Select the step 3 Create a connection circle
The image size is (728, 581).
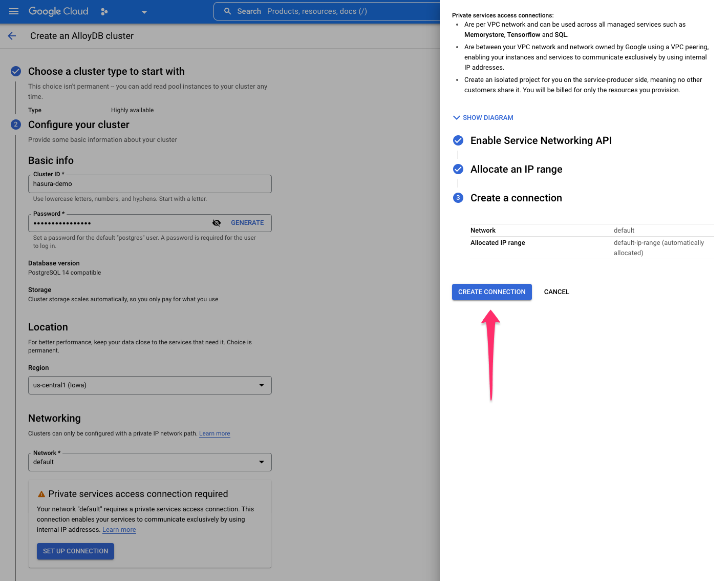[458, 198]
